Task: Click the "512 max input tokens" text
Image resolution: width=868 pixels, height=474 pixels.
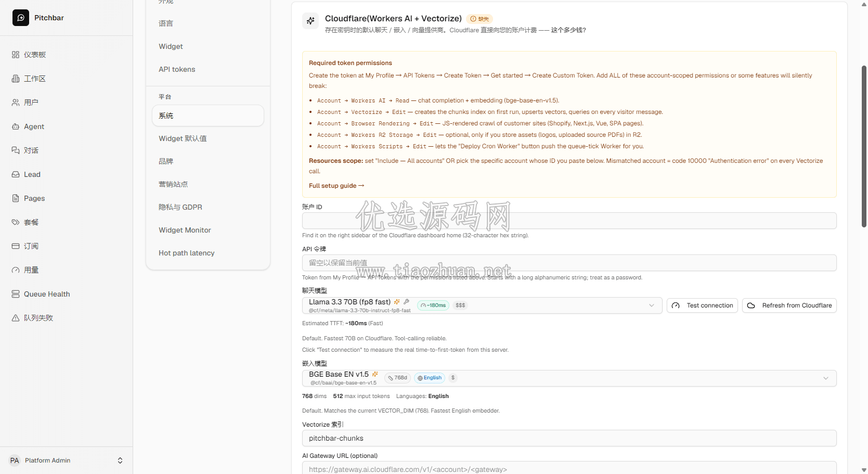Action: [361, 396]
